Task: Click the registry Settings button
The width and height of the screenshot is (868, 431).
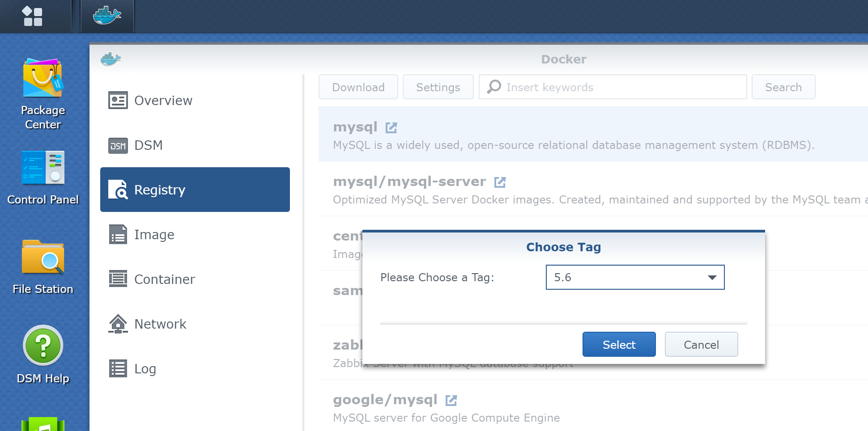Action: click(438, 87)
